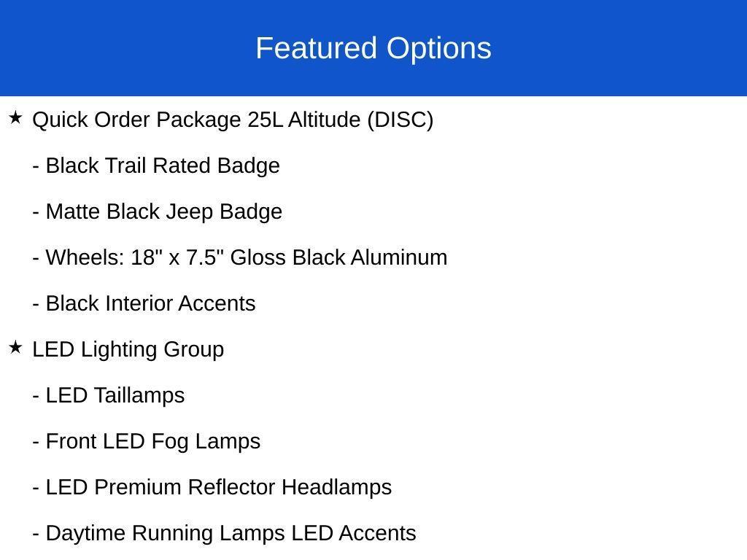Viewport: 747px width, 560px height.
Task: Click the dash bullet before Front LED Fog Lamps
Action: [36, 441]
